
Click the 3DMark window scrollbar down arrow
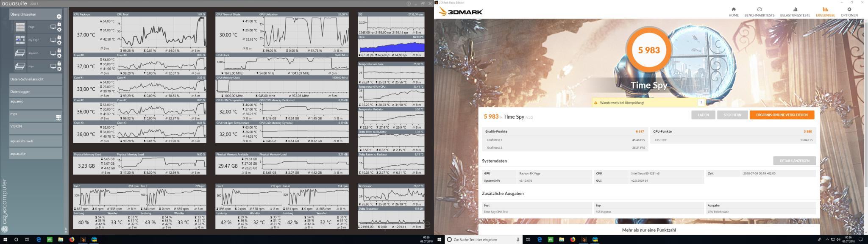865,232
